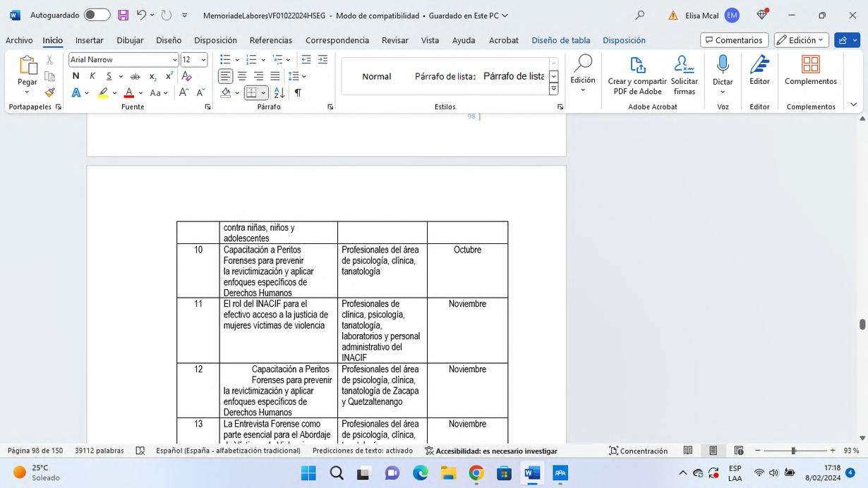Show paragraph marks pilcrow
This screenshot has height=488, width=868.
tap(298, 92)
